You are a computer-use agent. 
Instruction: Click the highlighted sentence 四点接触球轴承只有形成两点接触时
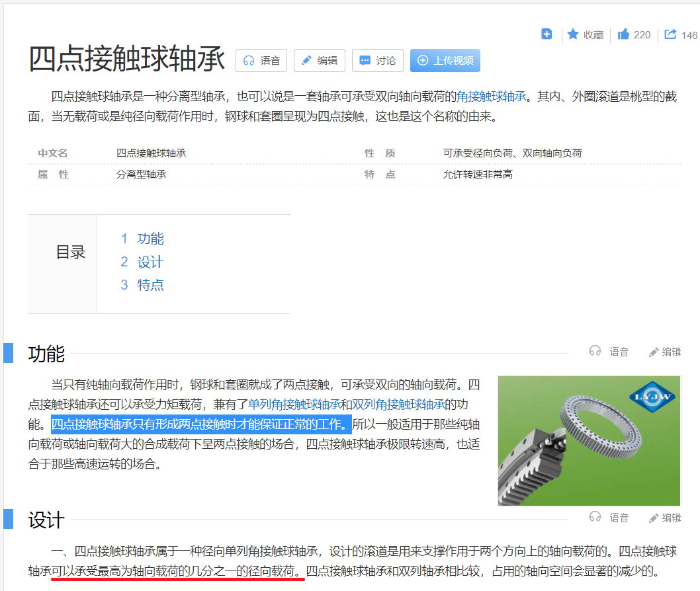click(201, 424)
